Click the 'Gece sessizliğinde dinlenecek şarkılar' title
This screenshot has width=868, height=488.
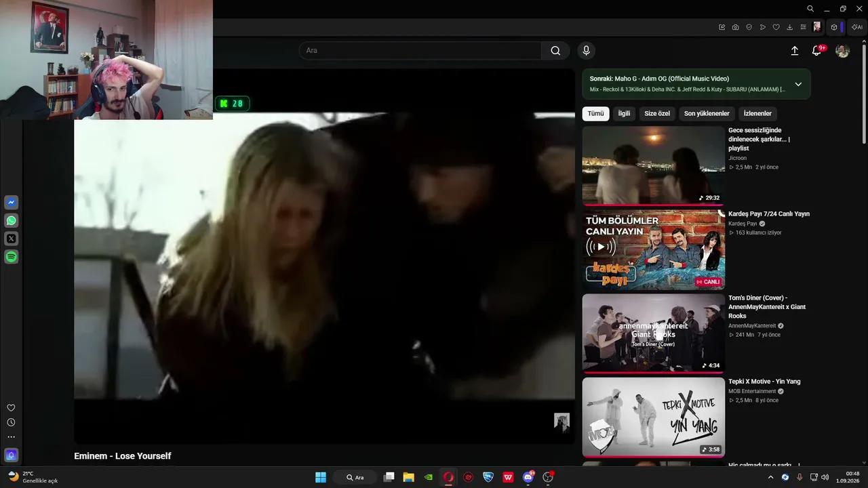(759, 139)
